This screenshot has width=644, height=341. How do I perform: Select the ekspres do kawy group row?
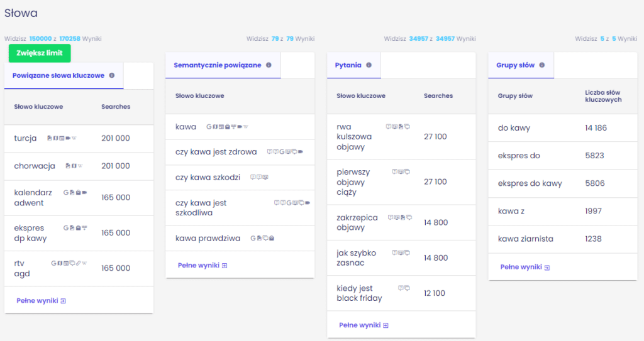click(x=563, y=183)
